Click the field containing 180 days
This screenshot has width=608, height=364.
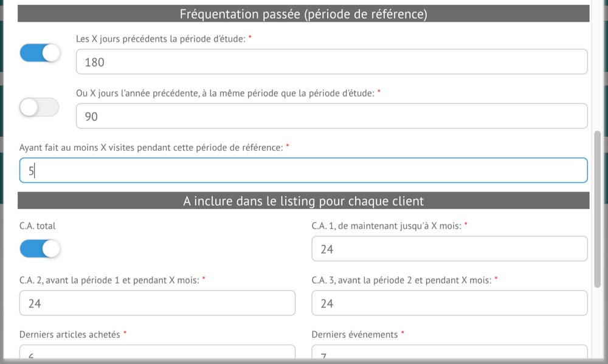click(331, 62)
